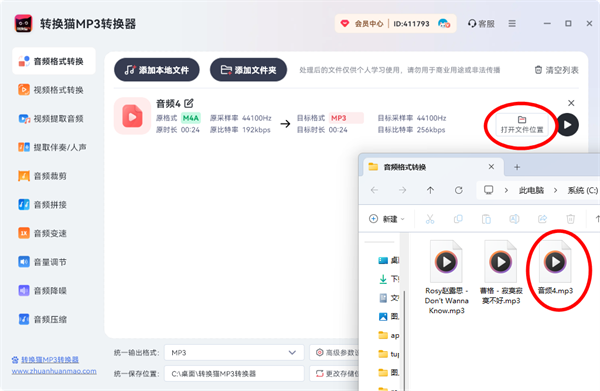The image size is (600, 391).
Task: Click the ap folder in Explorer sidebar
Action: pos(389,335)
